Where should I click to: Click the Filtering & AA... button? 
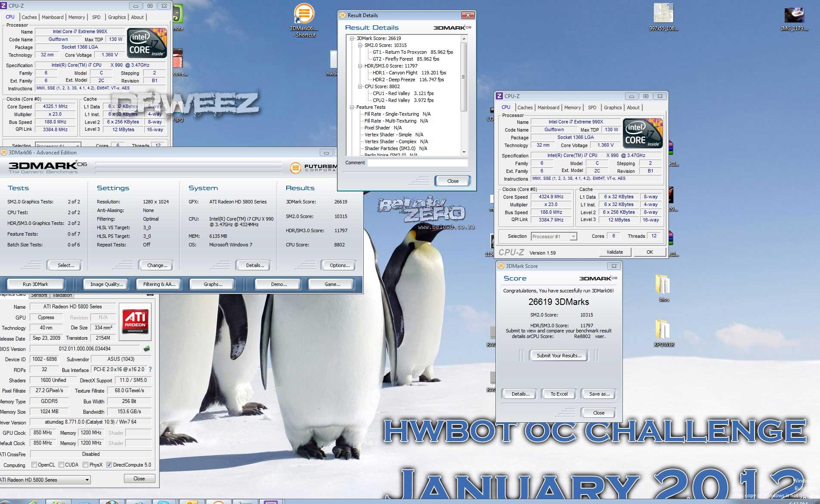coord(159,284)
